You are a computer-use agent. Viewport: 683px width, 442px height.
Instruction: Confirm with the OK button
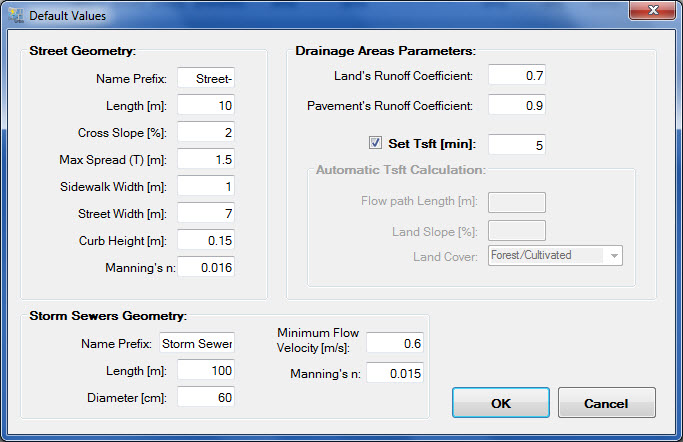(x=501, y=403)
